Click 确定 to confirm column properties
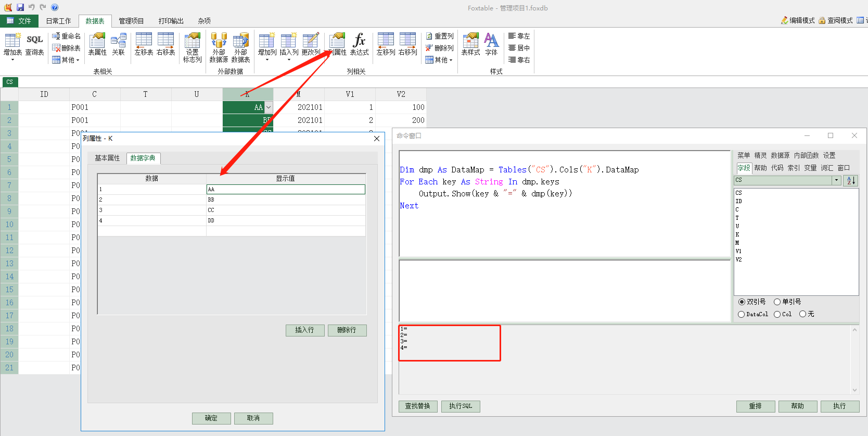This screenshot has height=436, width=868. (211, 418)
